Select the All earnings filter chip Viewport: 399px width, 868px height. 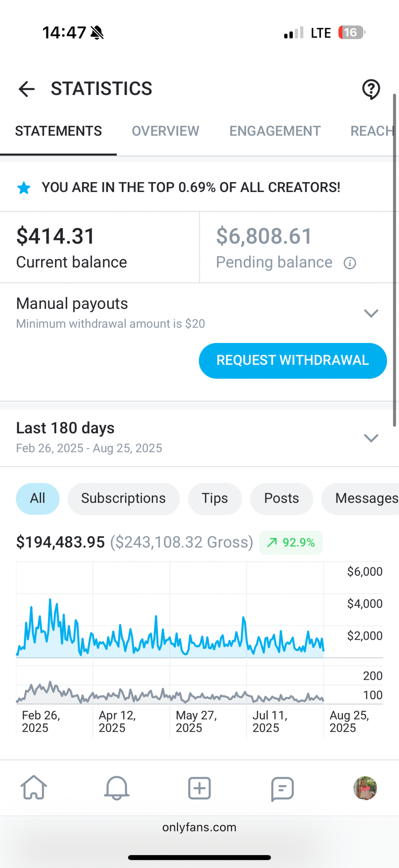click(38, 498)
